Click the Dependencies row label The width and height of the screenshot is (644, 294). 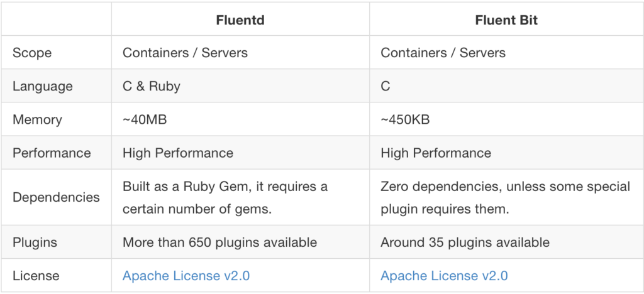click(x=56, y=197)
